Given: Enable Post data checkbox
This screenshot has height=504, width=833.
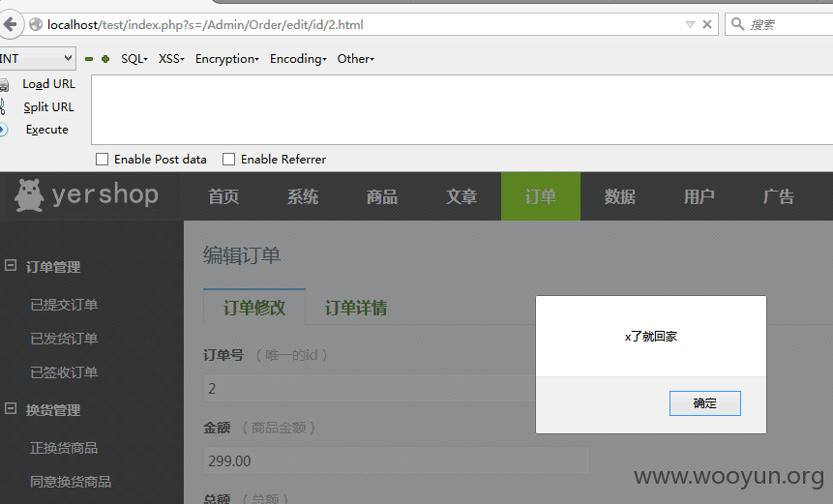Looking at the screenshot, I should 102,160.
